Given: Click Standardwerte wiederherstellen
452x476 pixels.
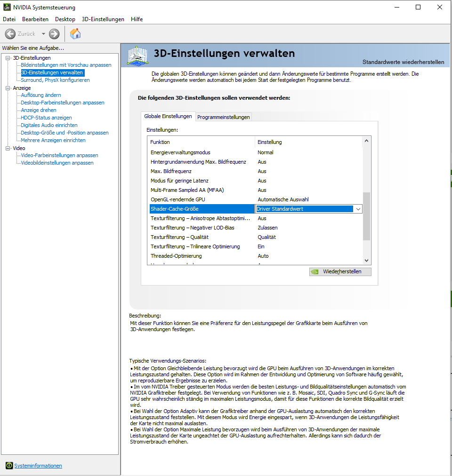Looking at the screenshot, I should pyautogui.click(x=403, y=62).
